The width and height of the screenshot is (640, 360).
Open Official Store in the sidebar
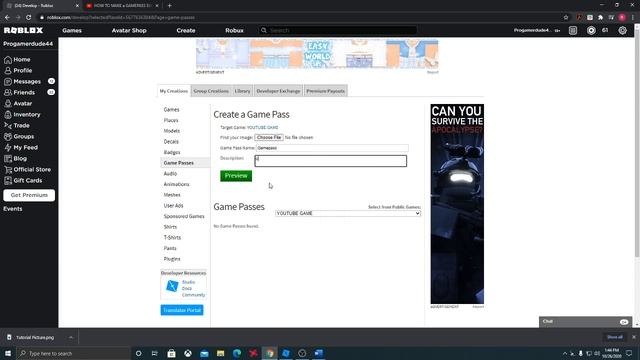click(x=27, y=170)
